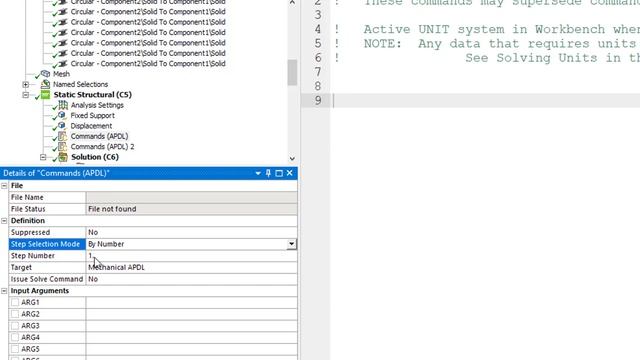Click the Step Selection Mode label
Viewport: 640px width, 360px height.
[45, 244]
